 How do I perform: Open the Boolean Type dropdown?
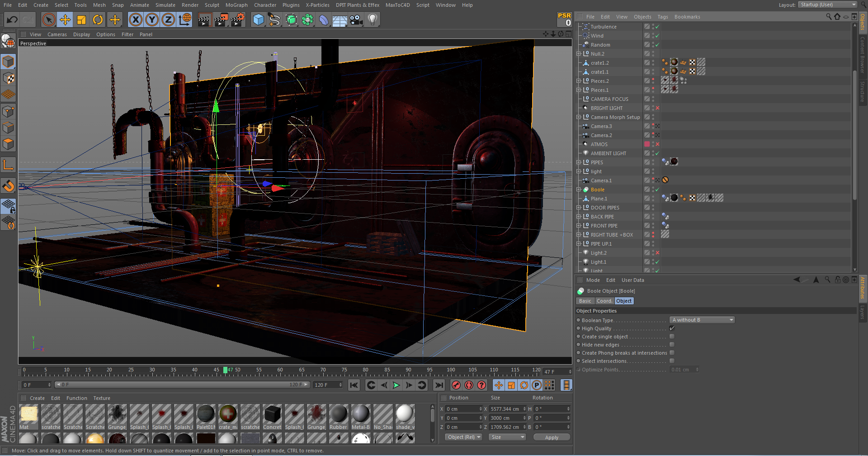[703, 320]
